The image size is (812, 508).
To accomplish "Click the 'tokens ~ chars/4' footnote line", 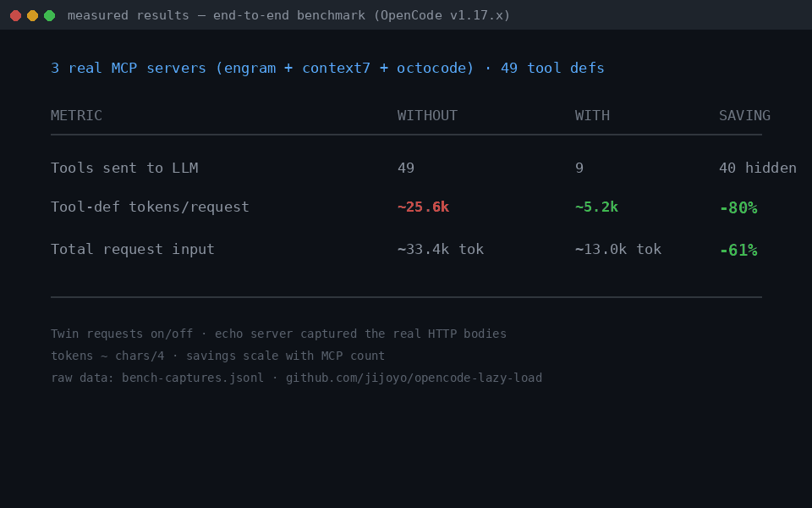I will click(x=218, y=356).
